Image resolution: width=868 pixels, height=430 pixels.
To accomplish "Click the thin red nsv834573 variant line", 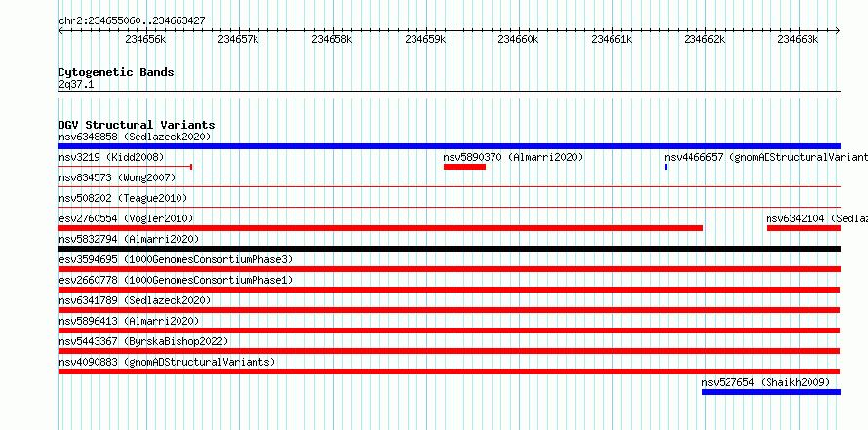I will 449,187.
